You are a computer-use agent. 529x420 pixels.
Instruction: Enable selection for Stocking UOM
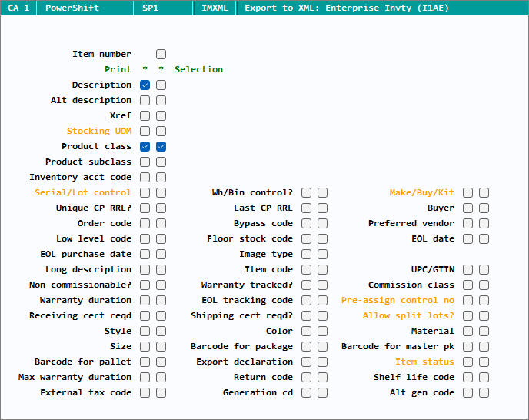[161, 131]
